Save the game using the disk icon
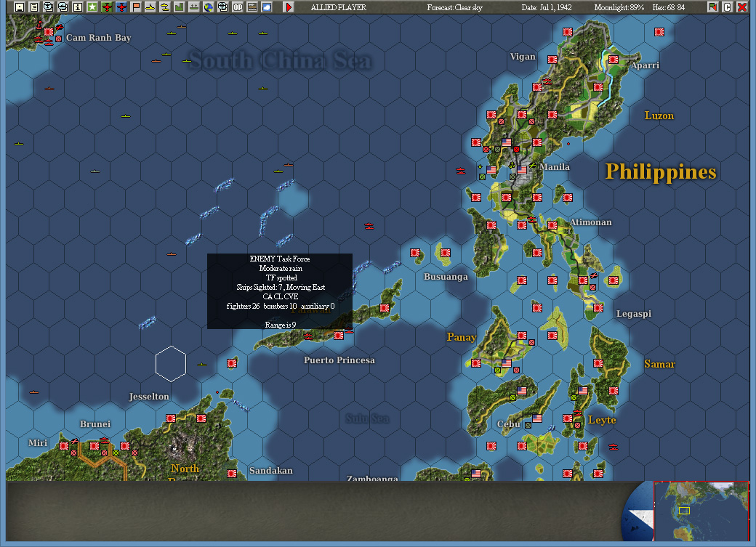 pos(19,7)
